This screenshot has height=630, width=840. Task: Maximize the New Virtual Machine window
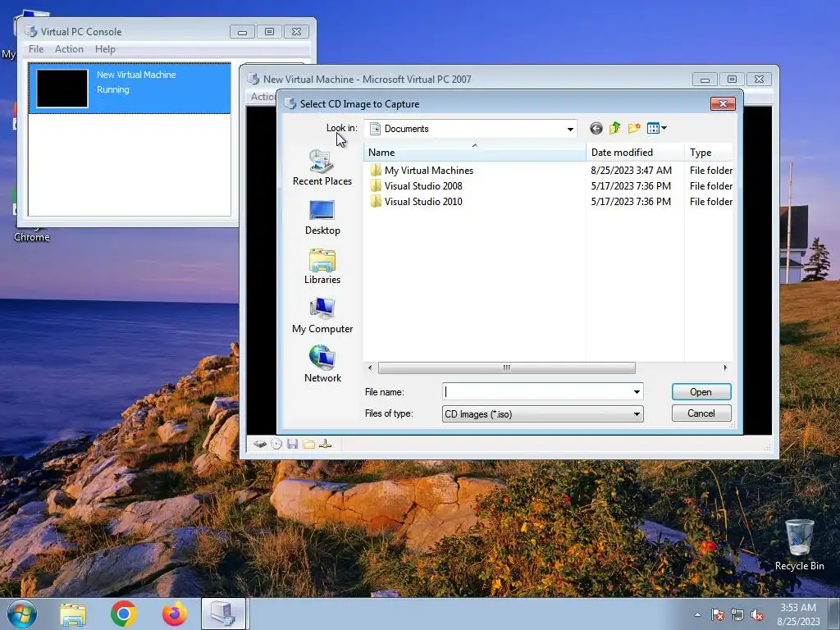732,80
